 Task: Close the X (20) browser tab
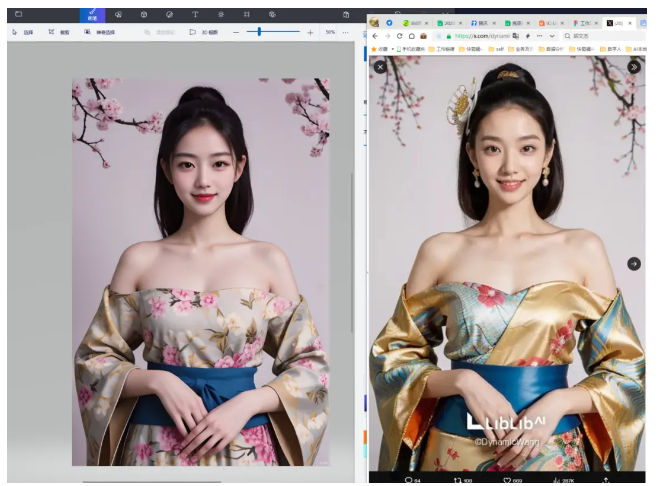630,23
